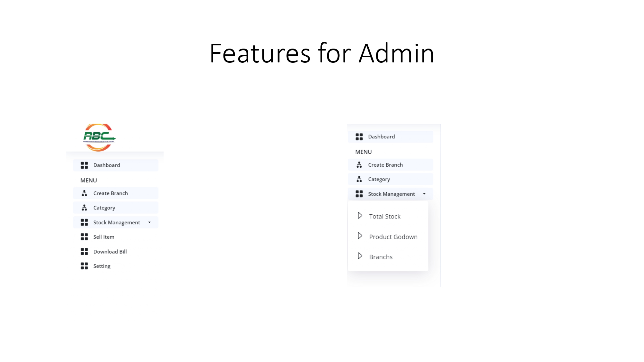Select Category in the right panel
The image size is (644, 362).
coord(390,179)
